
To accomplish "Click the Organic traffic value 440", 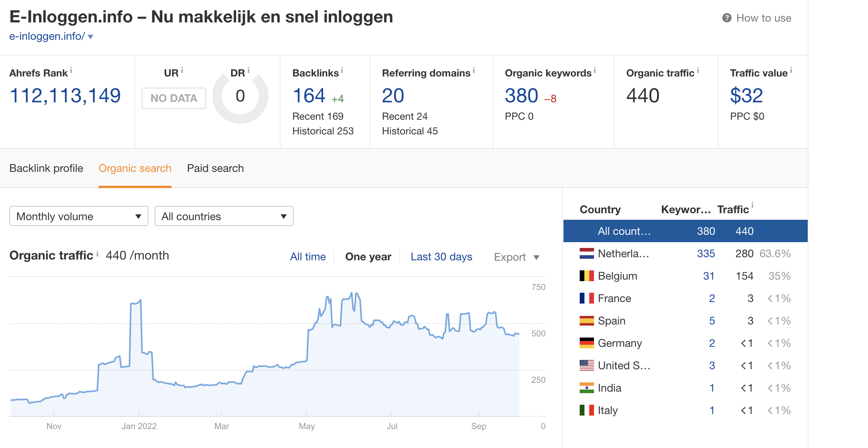I will [x=643, y=96].
